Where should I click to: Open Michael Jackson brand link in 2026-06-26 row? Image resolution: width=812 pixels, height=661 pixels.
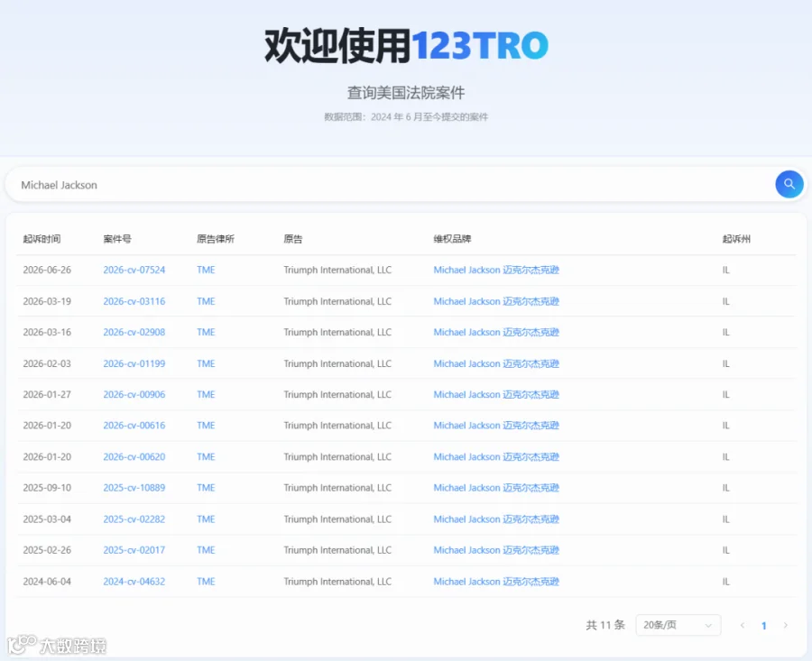(496, 270)
